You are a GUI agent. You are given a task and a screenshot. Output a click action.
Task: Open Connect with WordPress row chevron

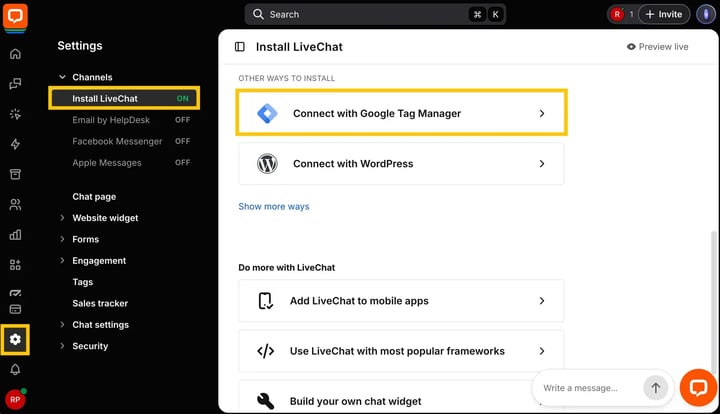point(542,163)
